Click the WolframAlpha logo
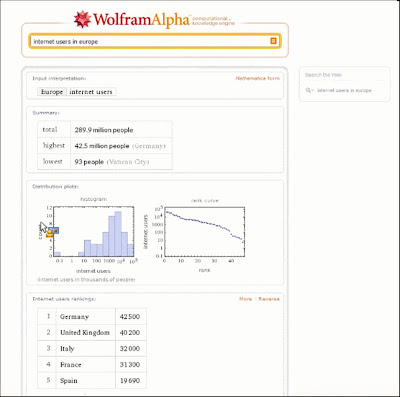 pos(132,19)
